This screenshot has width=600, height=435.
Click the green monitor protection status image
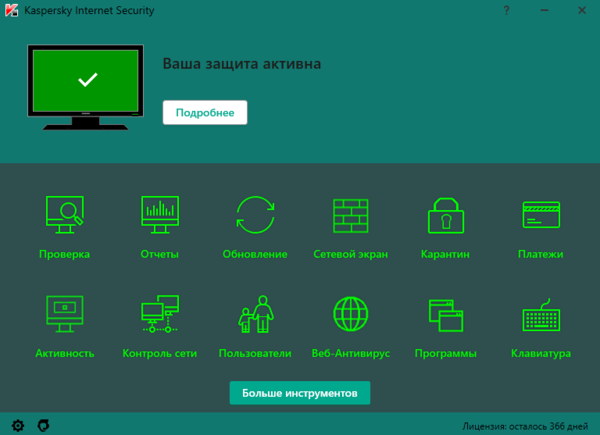85,87
